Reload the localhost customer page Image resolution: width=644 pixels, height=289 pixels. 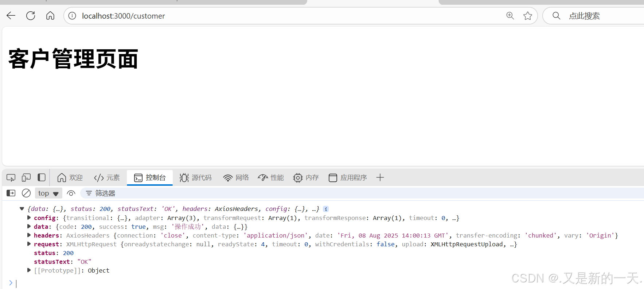31,16
